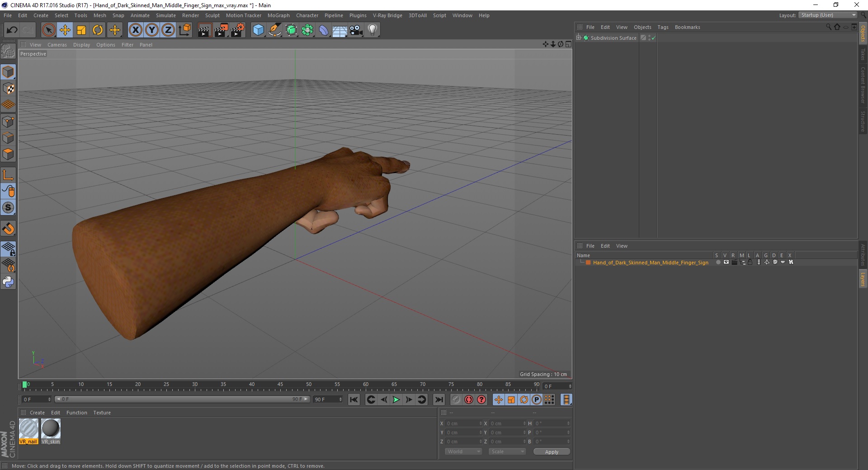This screenshot has width=868, height=470.
Task: Go to start of animation
Action: coord(354,399)
